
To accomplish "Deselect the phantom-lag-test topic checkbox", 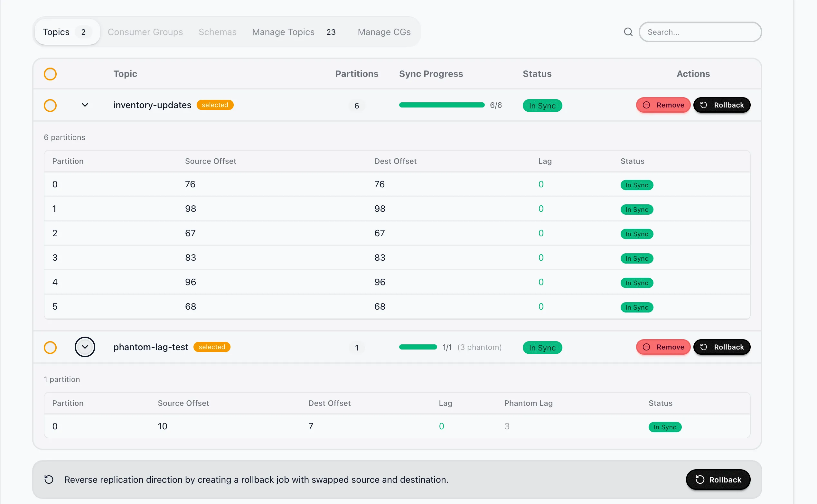I will [x=50, y=348].
